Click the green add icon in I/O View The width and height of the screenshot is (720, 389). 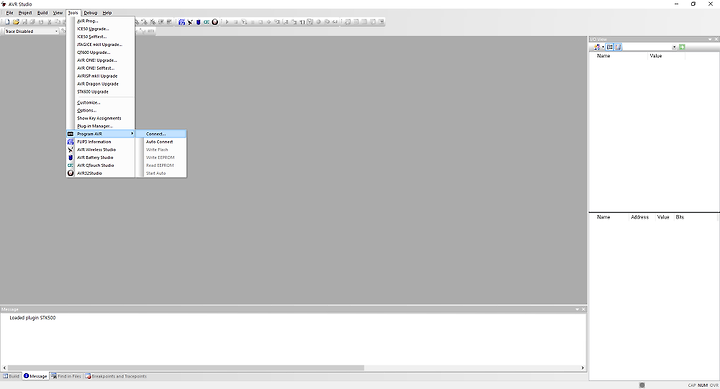click(682, 47)
